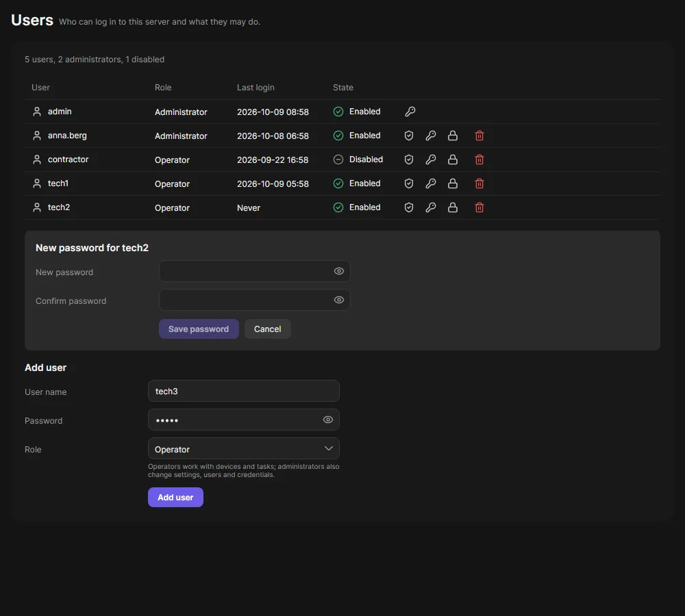Click the Disabled state icon for contractor
Image resolution: width=685 pixels, height=616 pixels.
338,159
